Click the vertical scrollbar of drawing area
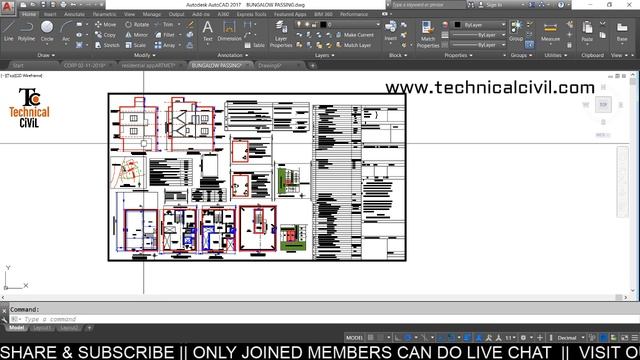Screen dimensions: 640x360 coord(633,182)
